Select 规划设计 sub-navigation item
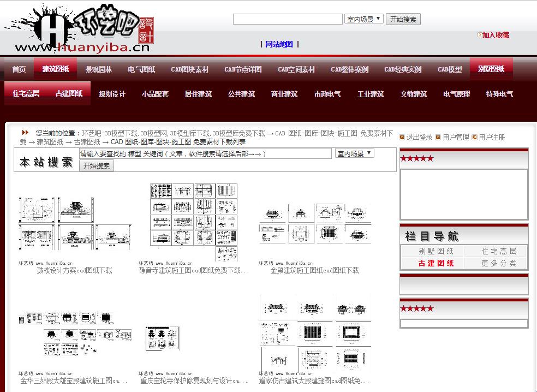 (112, 94)
